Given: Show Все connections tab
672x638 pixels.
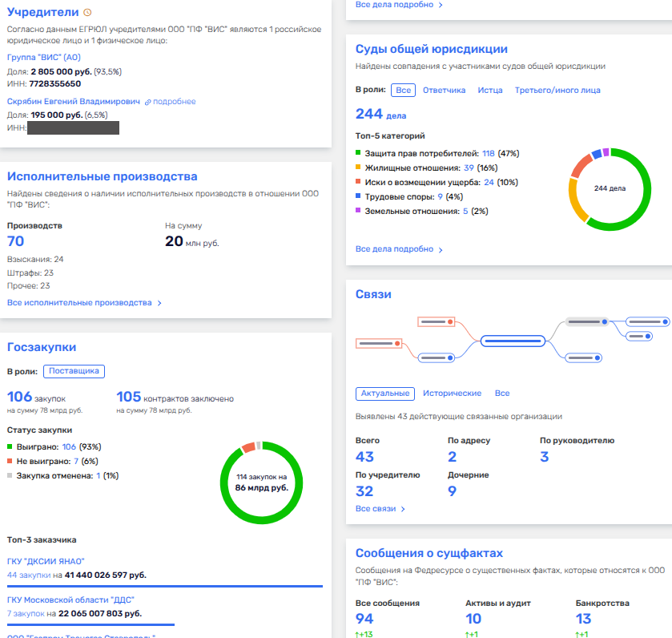Looking at the screenshot, I should (x=502, y=394).
